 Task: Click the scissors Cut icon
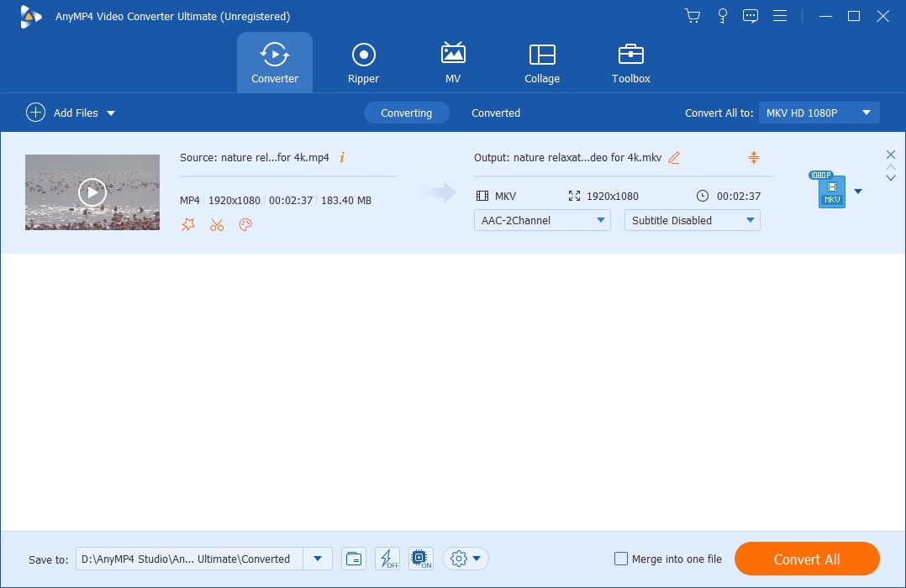point(217,224)
